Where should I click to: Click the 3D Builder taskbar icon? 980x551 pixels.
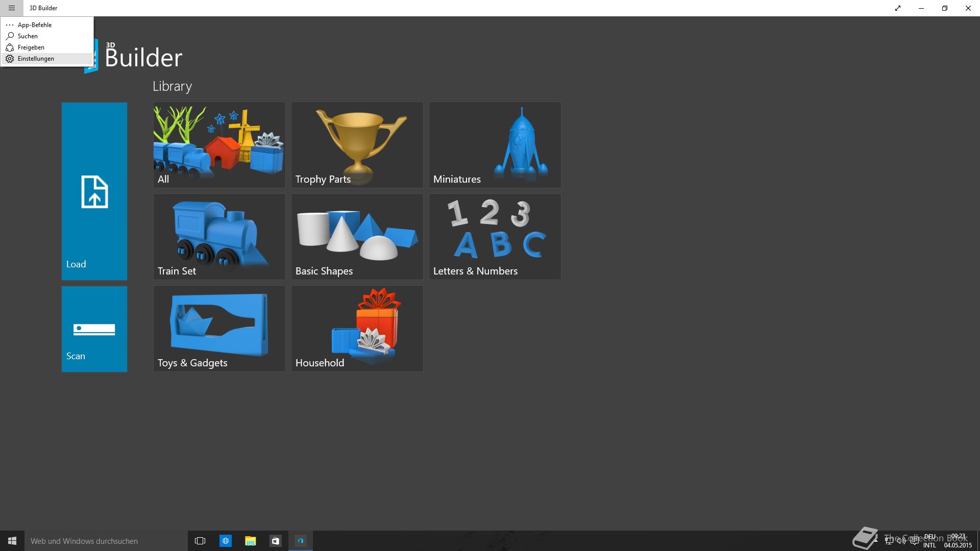pyautogui.click(x=301, y=541)
